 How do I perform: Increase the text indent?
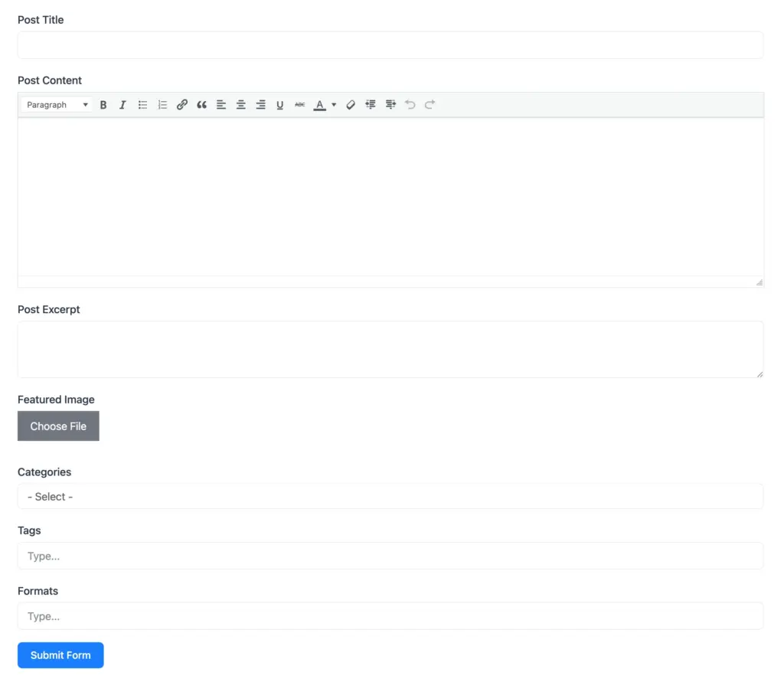(x=371, y=105)
